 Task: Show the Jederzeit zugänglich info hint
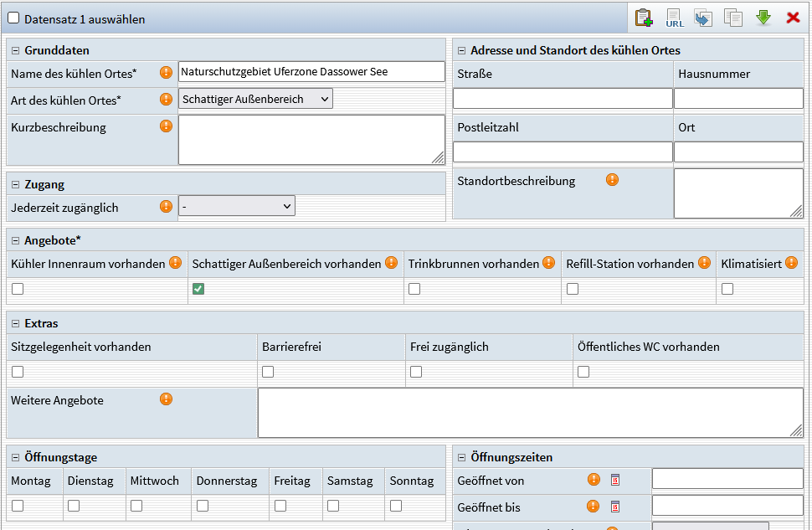click(x=166, y=206)
